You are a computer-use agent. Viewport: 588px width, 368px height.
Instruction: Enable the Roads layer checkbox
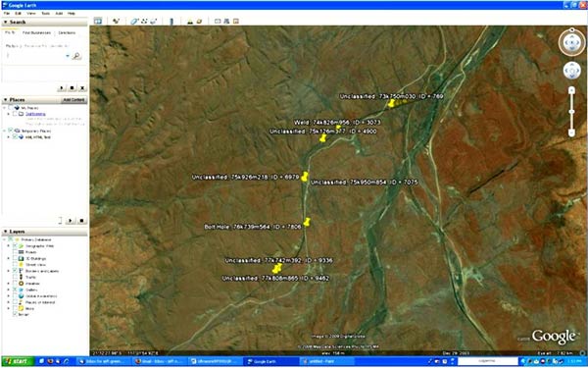point(15,252)
